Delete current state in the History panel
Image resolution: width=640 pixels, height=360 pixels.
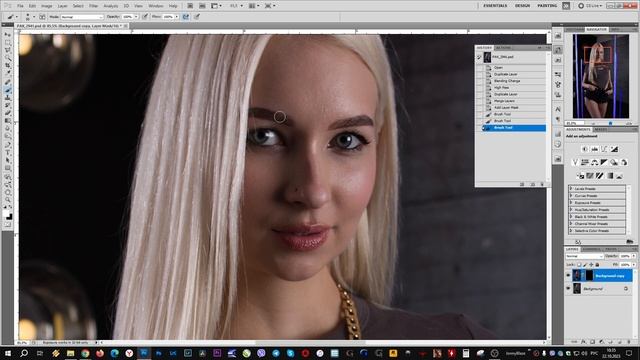pyautogui.click(x=542, y=184)
